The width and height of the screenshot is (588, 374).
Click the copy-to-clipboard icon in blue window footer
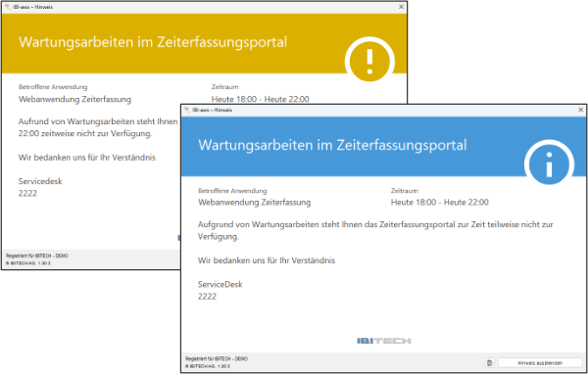click(x=490, y=363)
